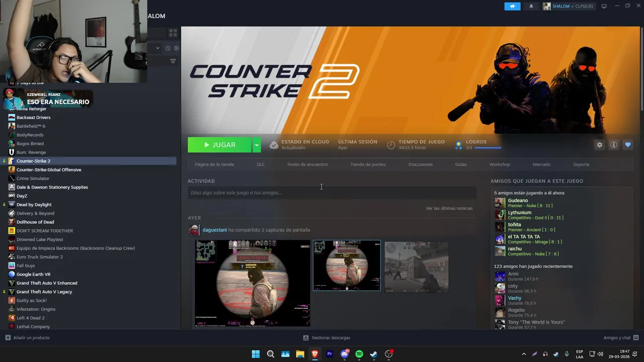The height and width of the screenshot is (362, 644).
Task: Show ready to play games filter
Action: (176, 48)
